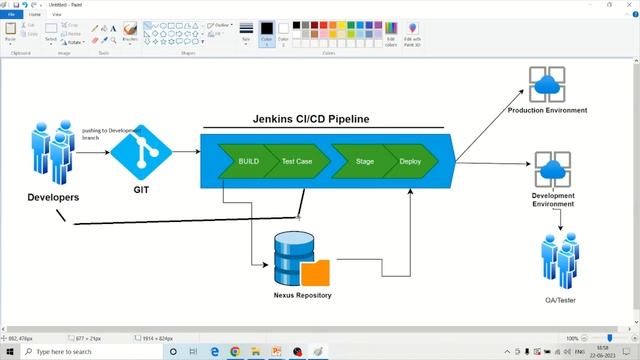Open the Paint Help icon
Image resolution: width=640 pixels, height=360 pixels.
pyautogui.click(x=636, y=14)
